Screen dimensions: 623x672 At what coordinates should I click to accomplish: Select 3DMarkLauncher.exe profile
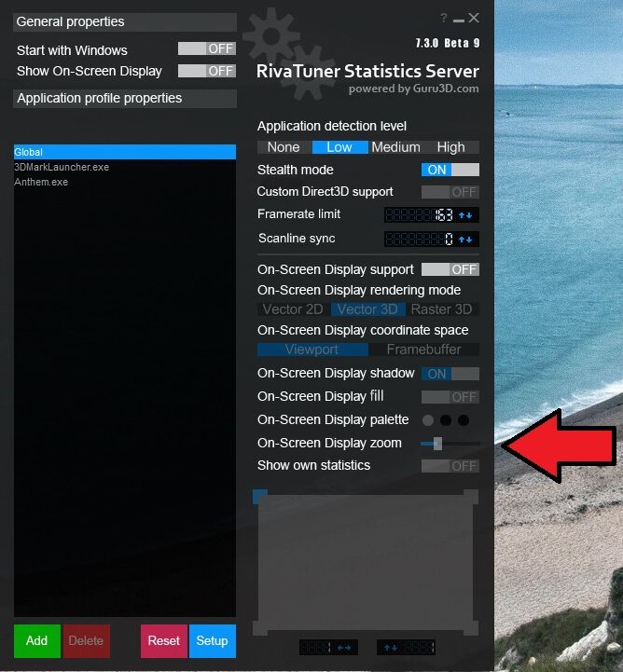pyautogui.click(x=125, y=167)
